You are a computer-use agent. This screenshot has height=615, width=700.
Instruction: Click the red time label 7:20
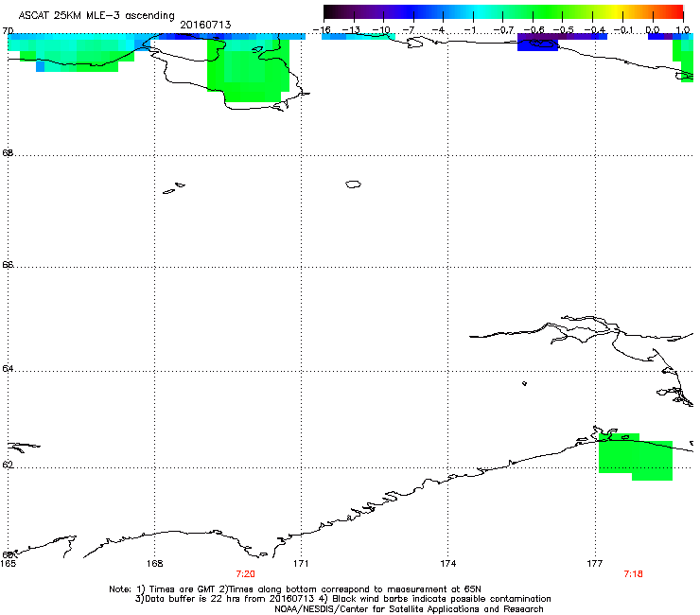[x=246, y=574]
